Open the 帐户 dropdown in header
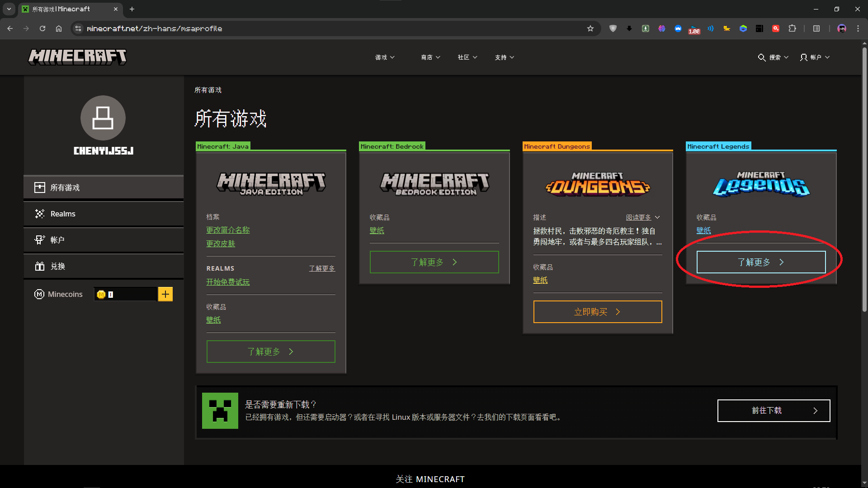 tap(815, 57)
